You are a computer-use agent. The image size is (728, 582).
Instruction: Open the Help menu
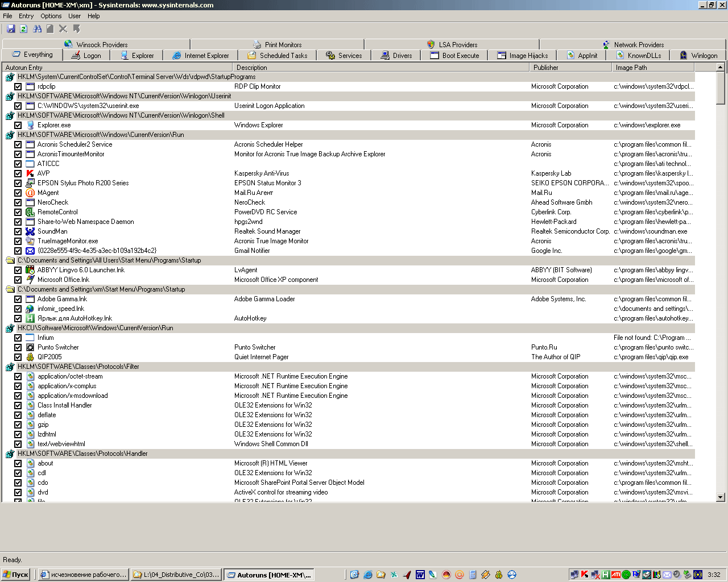[x=94, y=16]
